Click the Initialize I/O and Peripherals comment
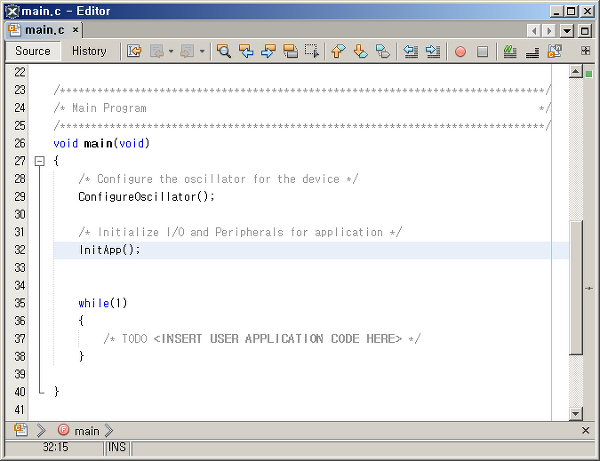 point(240,232)
